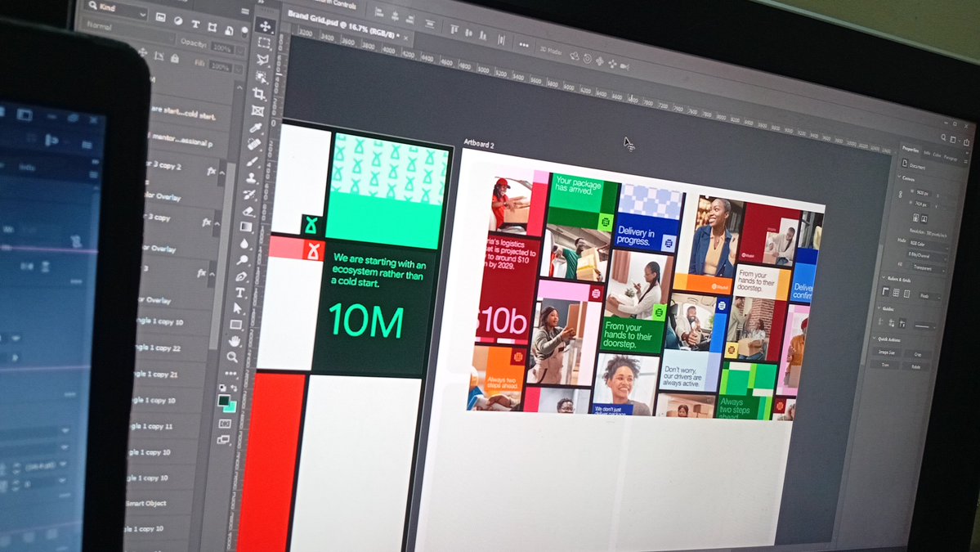Click the Trim quick action button

pyautogui.click(x=885, y=365)
